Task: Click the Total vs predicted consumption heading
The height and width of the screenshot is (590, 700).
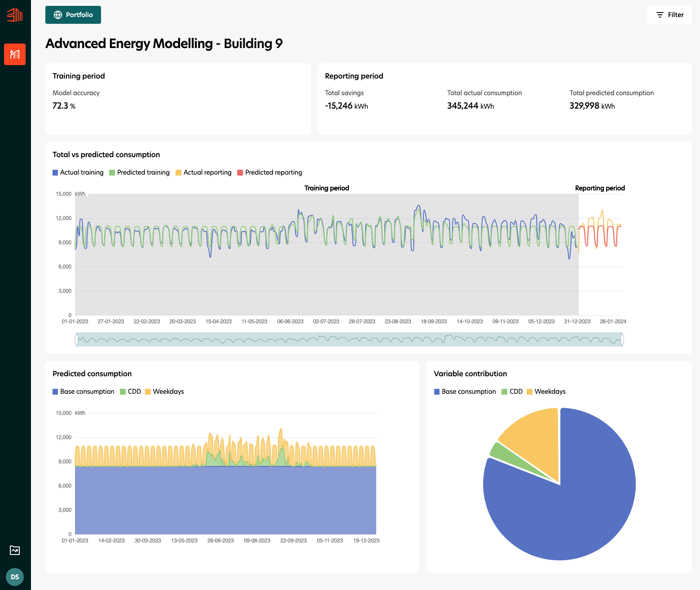Action: (106, 154)
